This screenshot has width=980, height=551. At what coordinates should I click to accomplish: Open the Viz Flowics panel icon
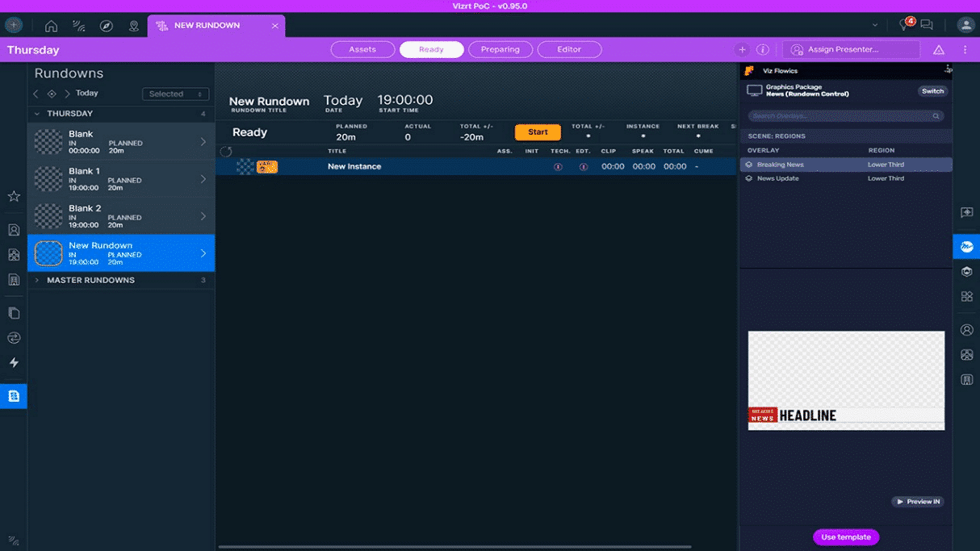point(966,246)
